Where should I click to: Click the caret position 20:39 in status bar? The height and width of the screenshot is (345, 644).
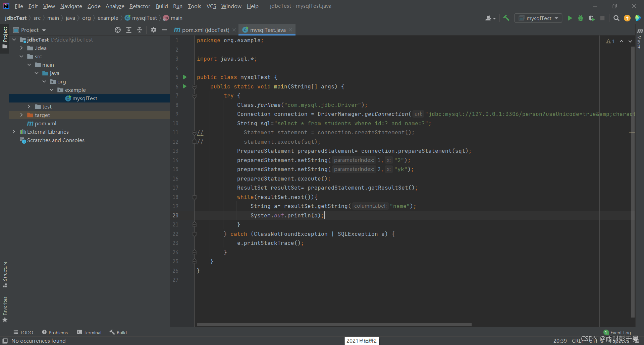[x=560, y=341]
